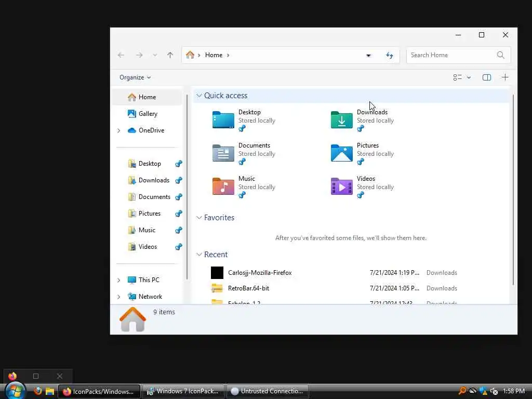Select Home in the navigation pane
The image size is (532, 399).
[x=147, y=97]
